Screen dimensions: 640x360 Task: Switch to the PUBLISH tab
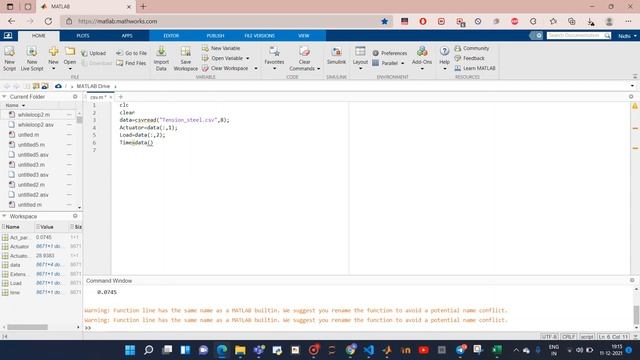[x=215, y=36]
